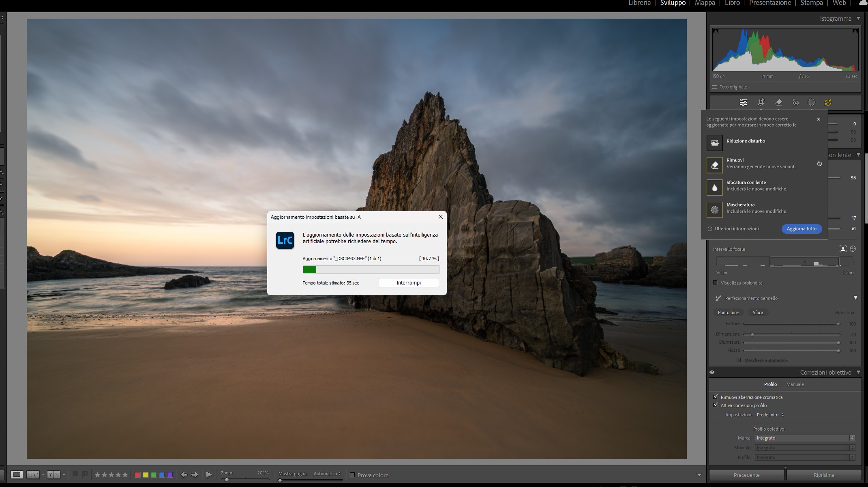Switch to the Stampa module

pos(812,3)
